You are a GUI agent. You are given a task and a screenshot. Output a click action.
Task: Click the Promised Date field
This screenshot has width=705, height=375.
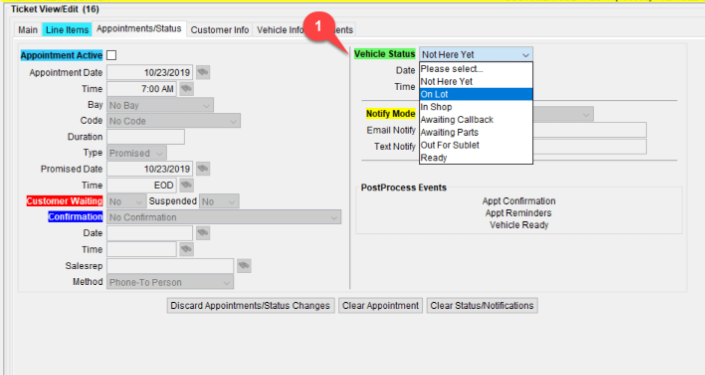click(150, 169)
